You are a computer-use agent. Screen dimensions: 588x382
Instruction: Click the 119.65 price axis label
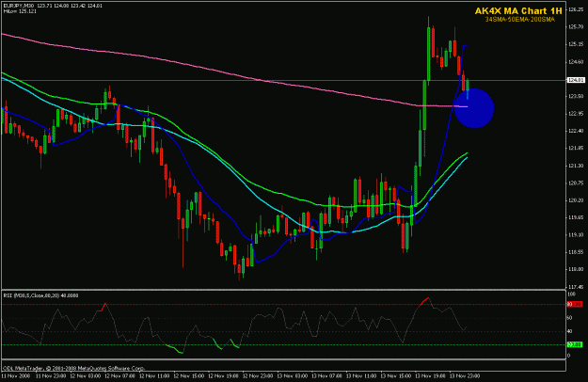(576, 217)
